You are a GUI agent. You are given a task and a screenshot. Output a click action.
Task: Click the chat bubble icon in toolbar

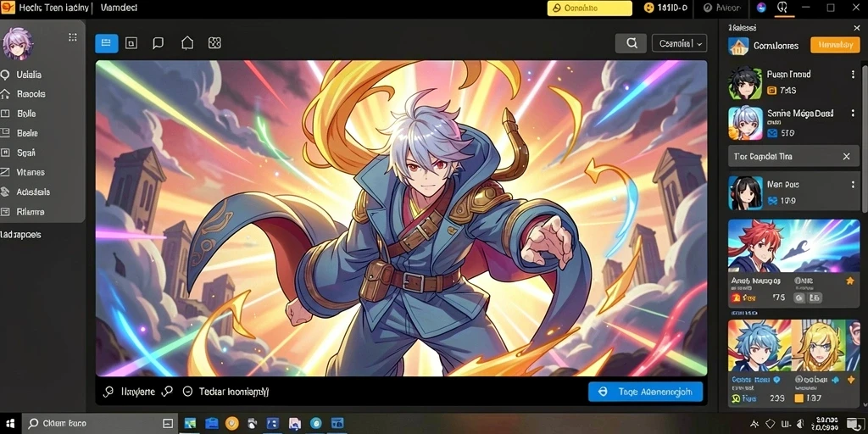click(158, 43)
